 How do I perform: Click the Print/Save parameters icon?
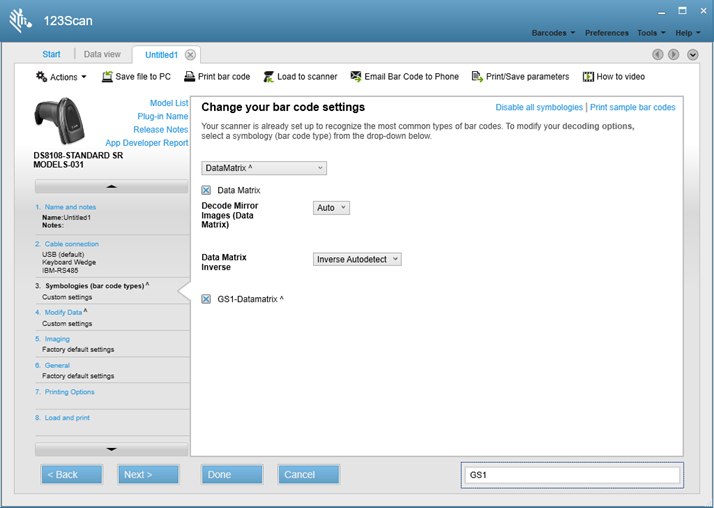click(478, 76)
